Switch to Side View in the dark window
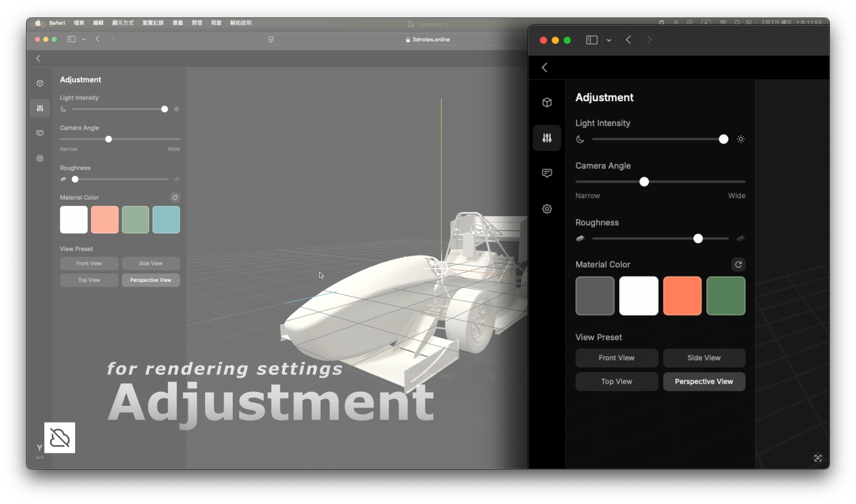Viewport: 856px width, 504px height. pos(704,358)
